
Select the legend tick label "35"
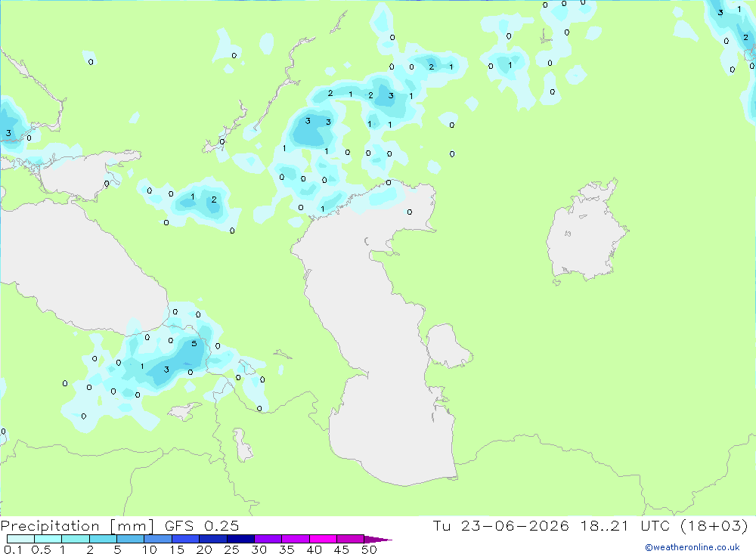pos(287,549)
